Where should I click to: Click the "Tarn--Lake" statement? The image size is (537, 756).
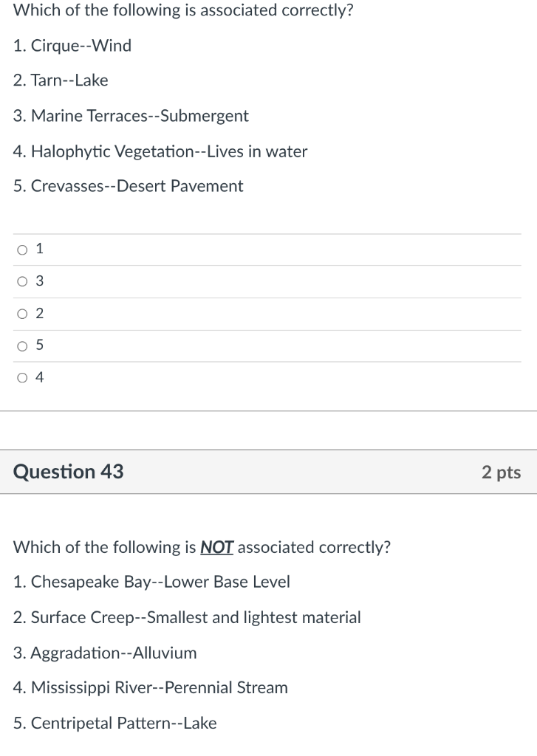tap(61, 80)
